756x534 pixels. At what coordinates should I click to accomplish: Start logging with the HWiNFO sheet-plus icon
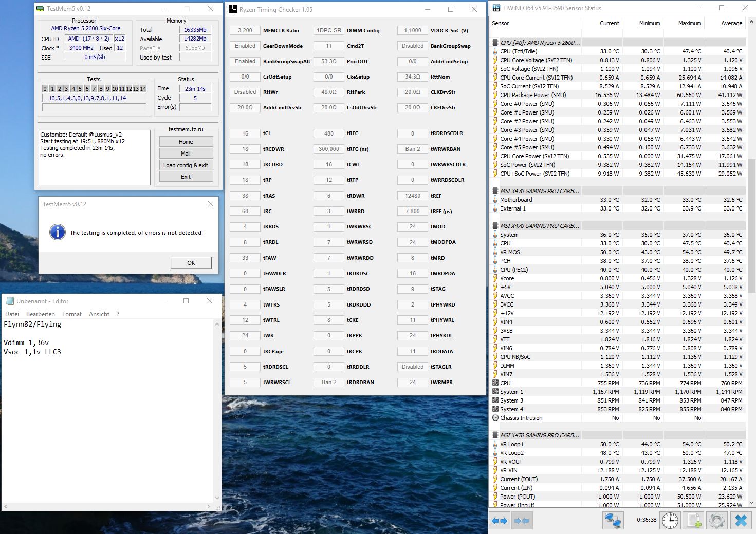(694, 520)
